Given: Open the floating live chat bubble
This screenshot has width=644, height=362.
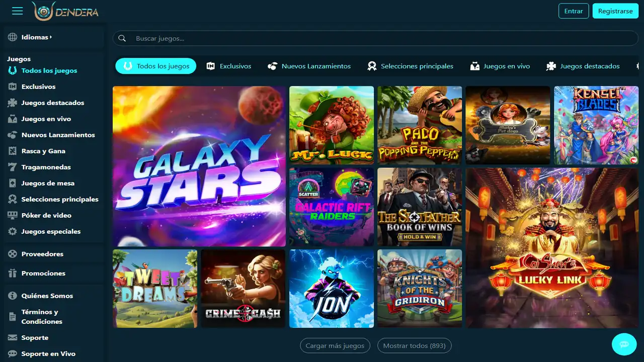Looking at the screenshot, I should pyautogui.click(x=624, y=344).
